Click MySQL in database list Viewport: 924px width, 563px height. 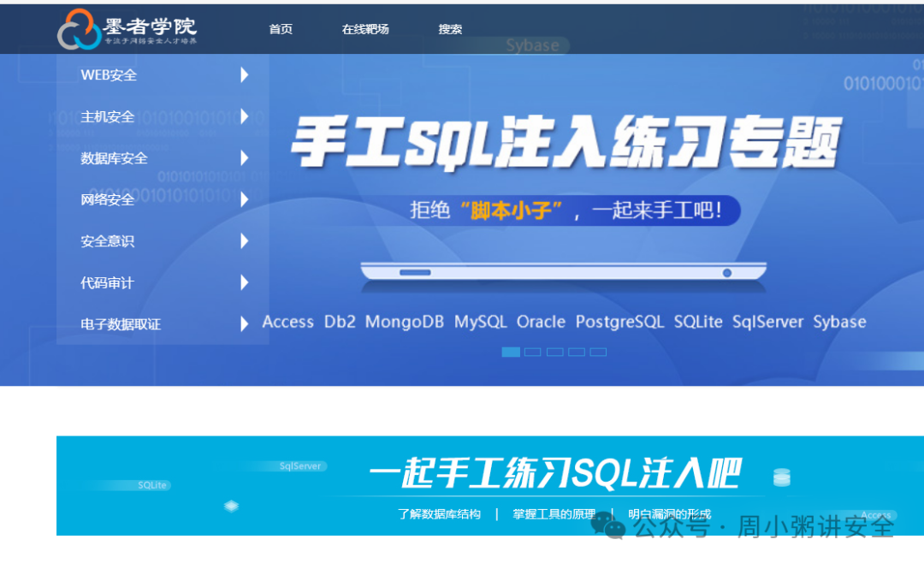click(480, 322)
